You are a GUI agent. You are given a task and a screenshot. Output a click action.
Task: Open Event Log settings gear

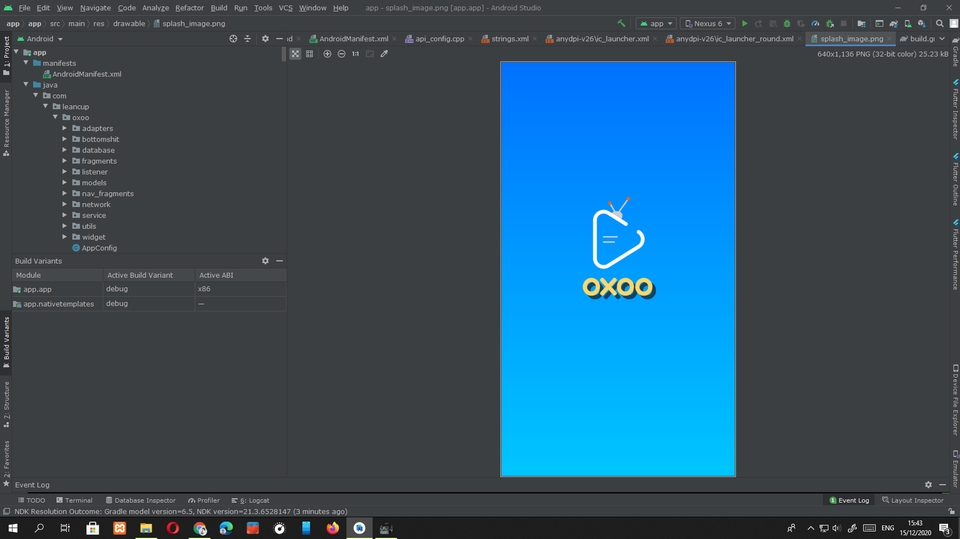(928, 484)
